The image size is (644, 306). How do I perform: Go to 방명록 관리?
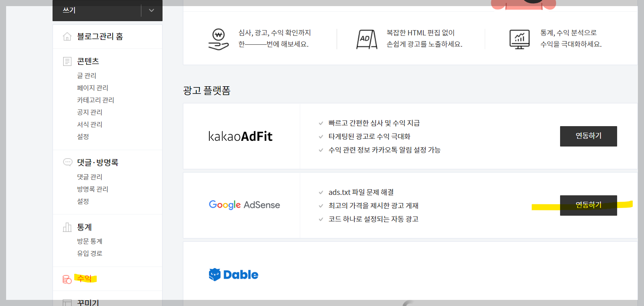point(92,189)
